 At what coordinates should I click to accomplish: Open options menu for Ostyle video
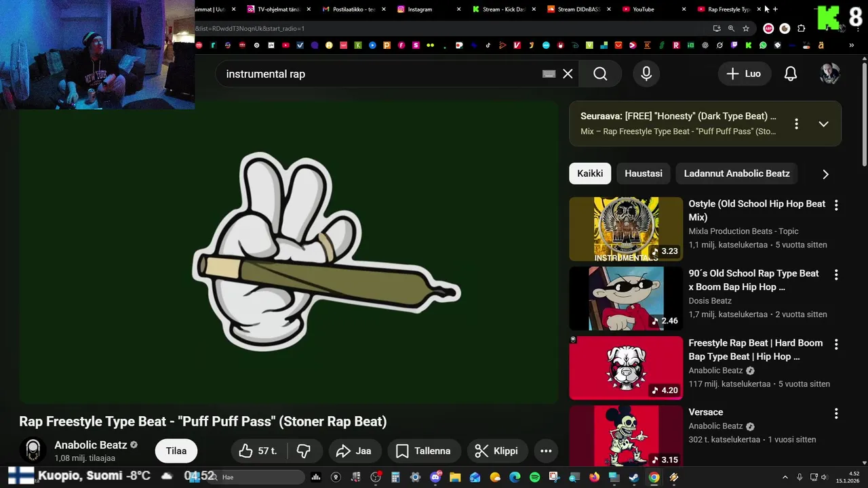pyautogui.click(x=836, y=205)
